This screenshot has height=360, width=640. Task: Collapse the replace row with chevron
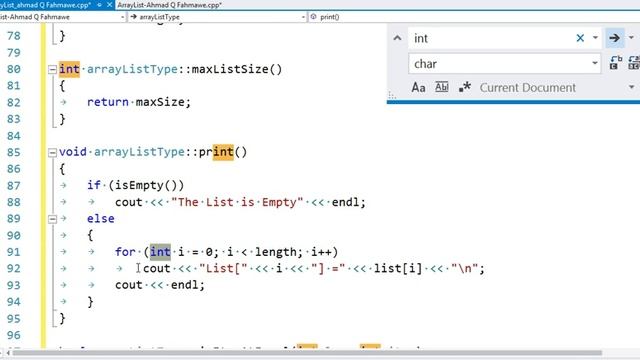(x=397, y=38)
